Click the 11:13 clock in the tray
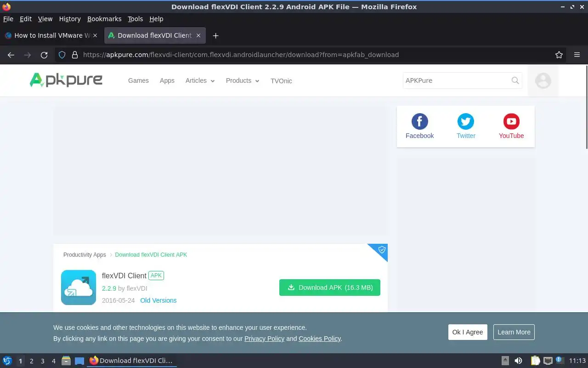This screenshot has height=368, width=588. coord(577,361)
